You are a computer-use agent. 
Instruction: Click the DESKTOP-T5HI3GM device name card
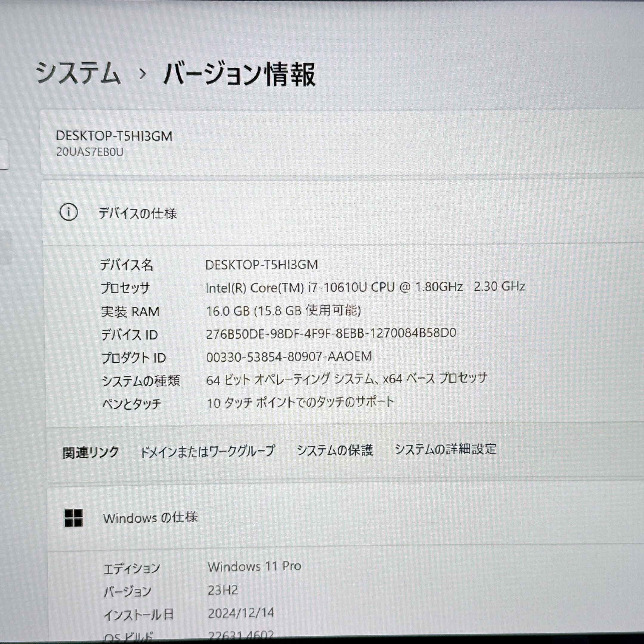pyautogui.click(x=114, y=136)
